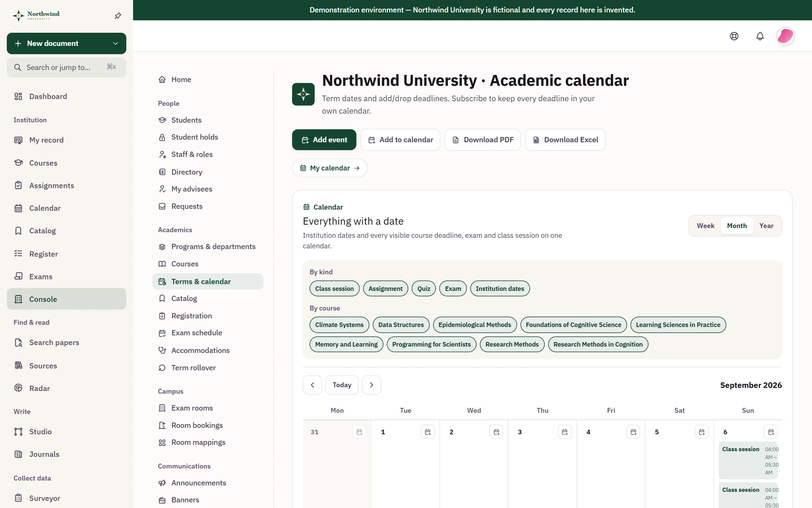Toggle the Class session kind filter
The image size is (812, 508).
point(335,289)
